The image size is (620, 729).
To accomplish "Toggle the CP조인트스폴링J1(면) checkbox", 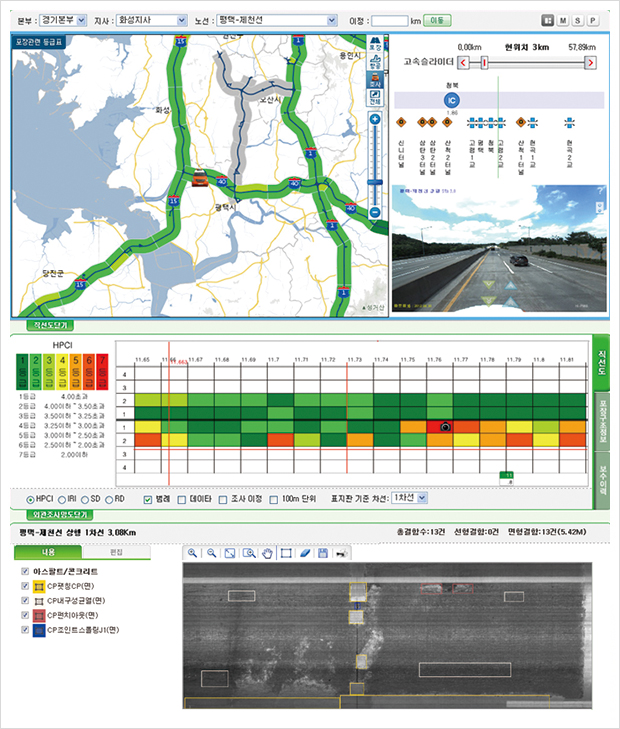I will coord(25,630).
